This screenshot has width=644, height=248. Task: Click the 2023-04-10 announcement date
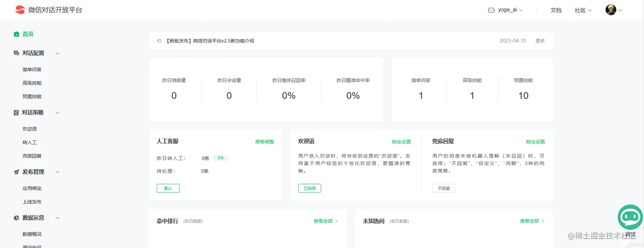[513, 41]
